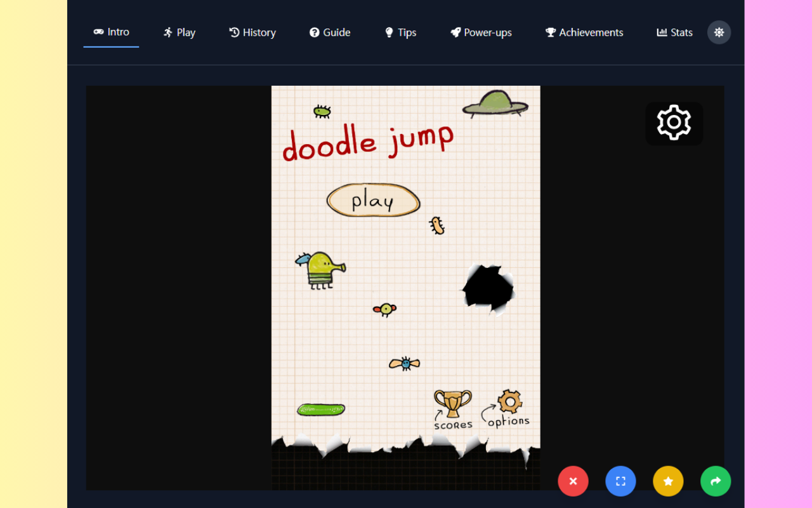Click the UFO doodle at the top

click(495, 104)
